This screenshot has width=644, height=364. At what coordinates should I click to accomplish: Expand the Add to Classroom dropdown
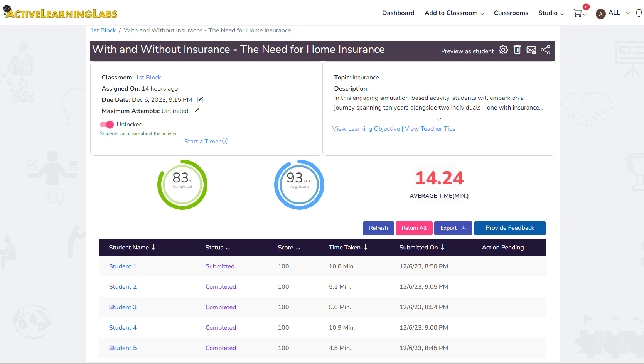tap(454, 13)
